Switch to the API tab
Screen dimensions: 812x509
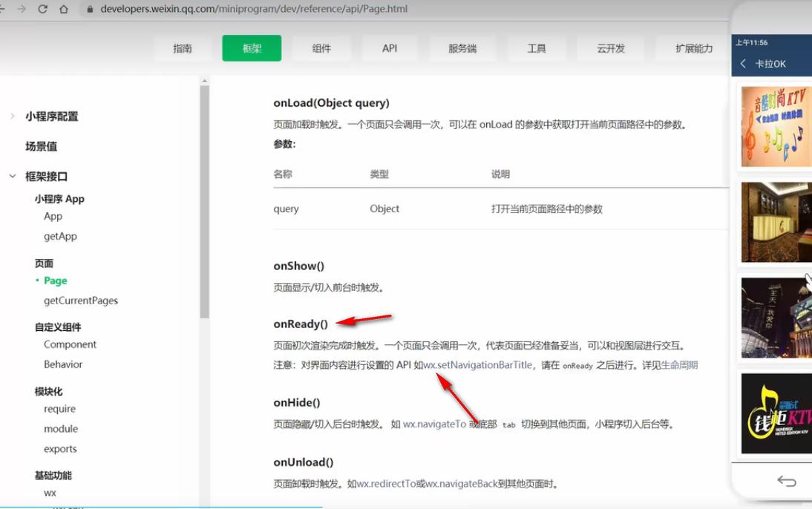tap(389, 48)
